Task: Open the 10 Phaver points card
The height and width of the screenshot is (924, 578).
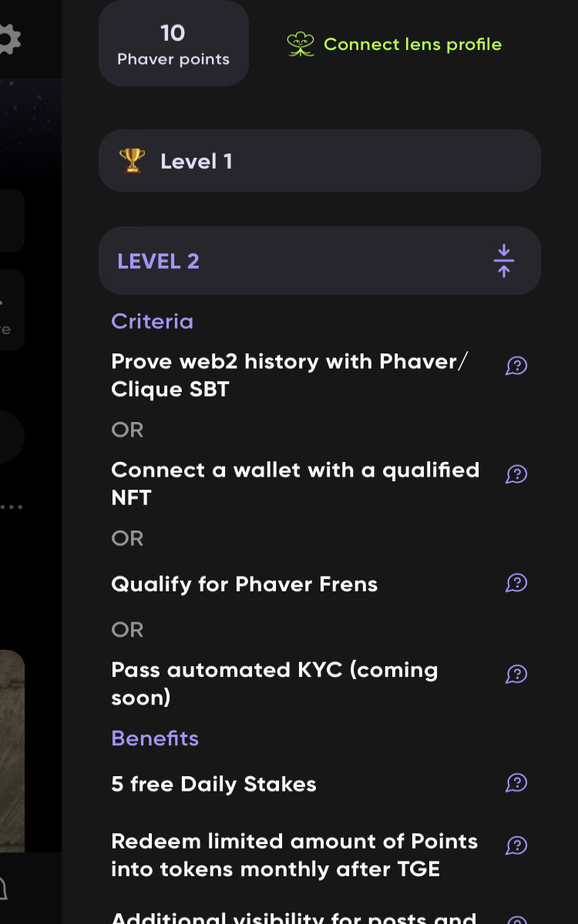Action: pos(173,43)
